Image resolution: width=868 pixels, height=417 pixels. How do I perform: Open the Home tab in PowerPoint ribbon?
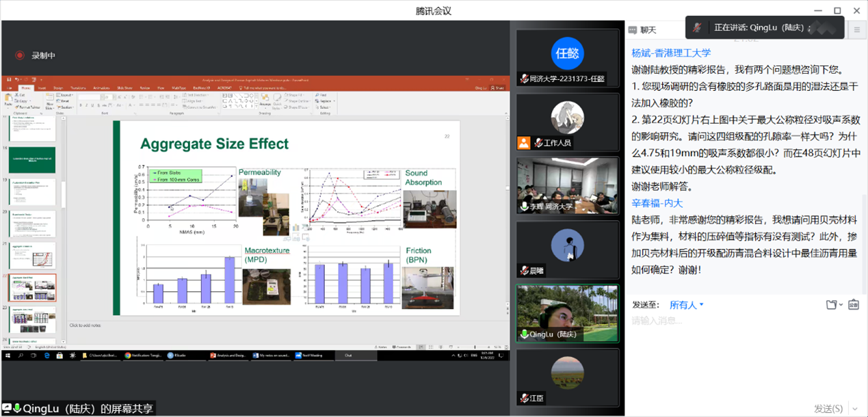[26, 88]
